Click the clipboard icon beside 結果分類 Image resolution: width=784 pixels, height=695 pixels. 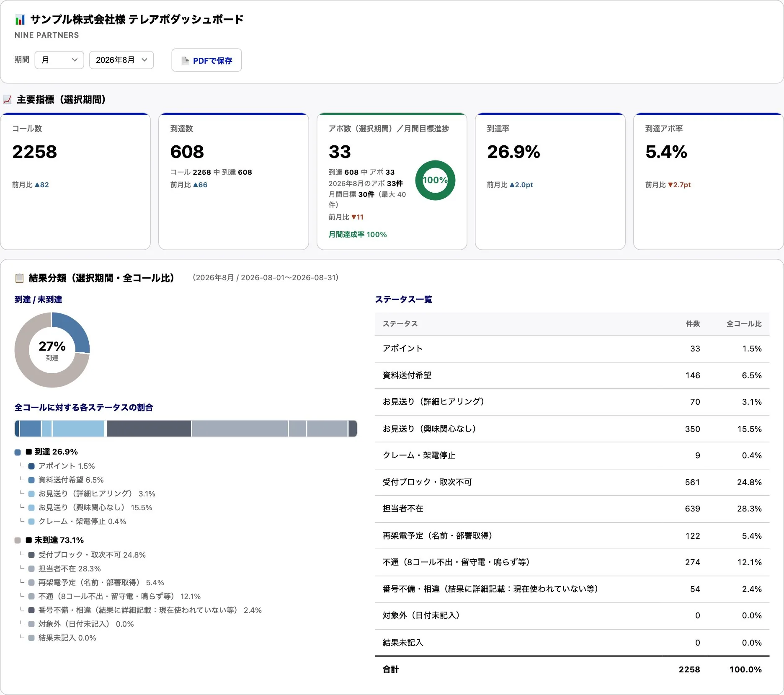click(19, 278)
